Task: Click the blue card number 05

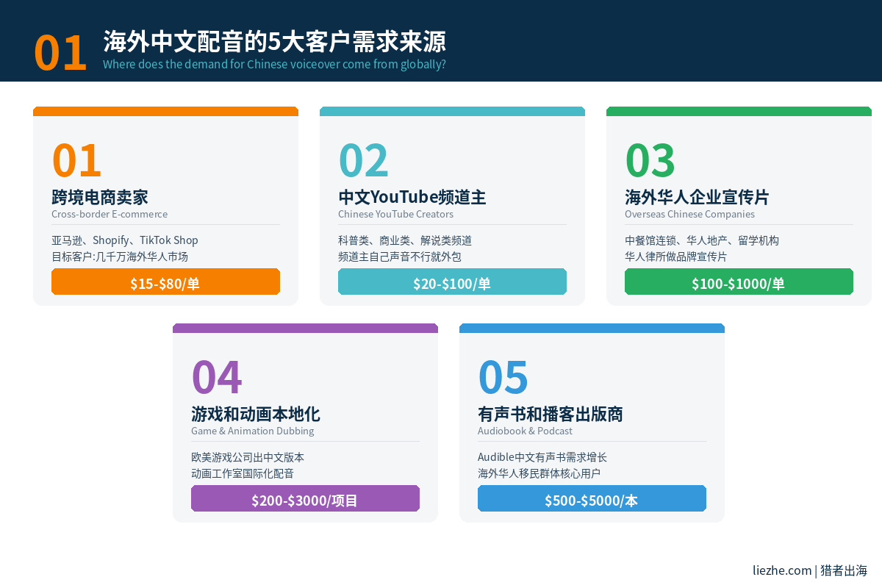Action: [503, 377]
